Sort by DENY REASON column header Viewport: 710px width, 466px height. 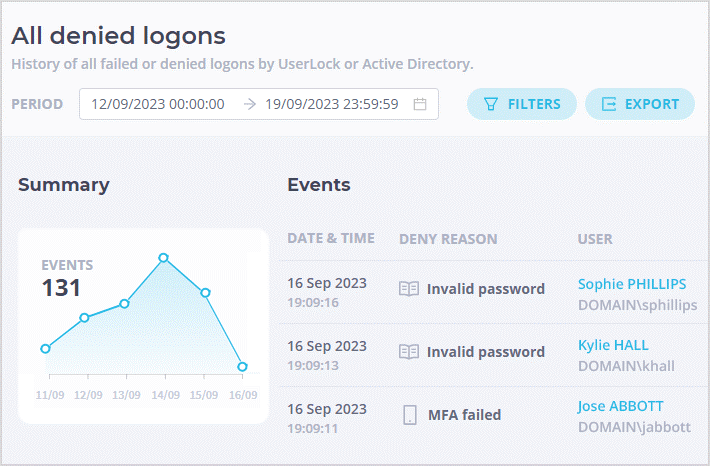click(448, 239)
